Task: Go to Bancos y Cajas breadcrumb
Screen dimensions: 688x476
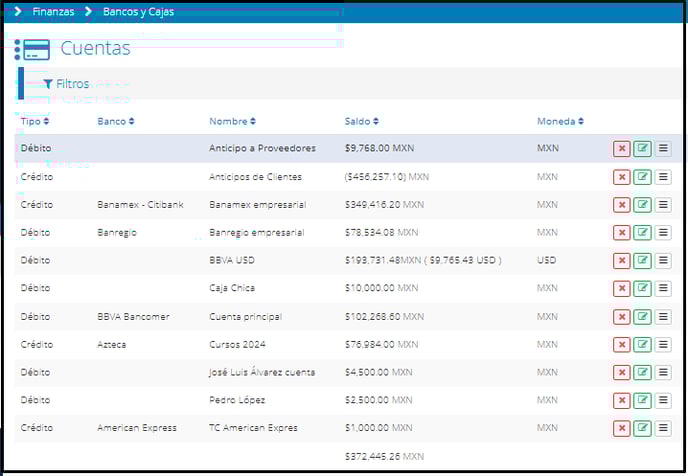Action: pyautogui.click(x=138, y=11)
